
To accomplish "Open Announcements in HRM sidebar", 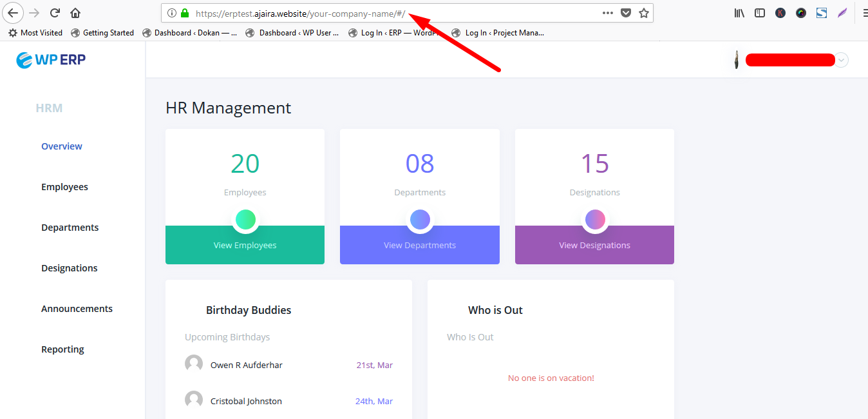I will [77, 309].
